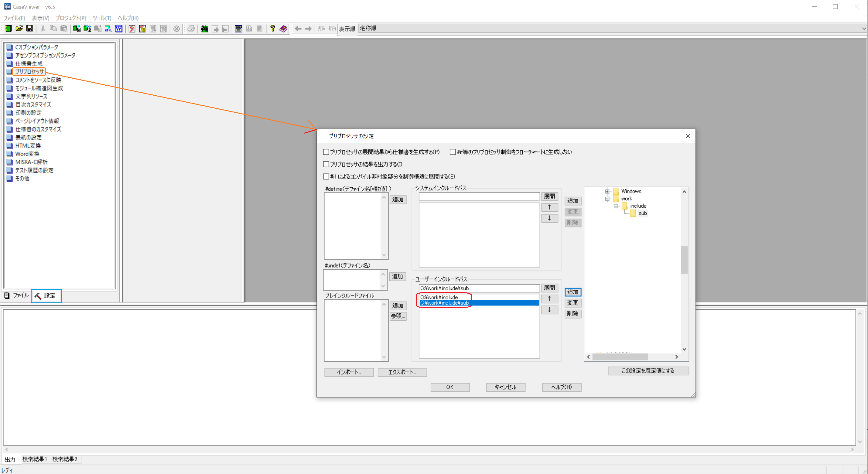The width and height of the screenshot is (868, 474).
Task: Click the forward arrow toolbar icon
Action: coord(308,29)
